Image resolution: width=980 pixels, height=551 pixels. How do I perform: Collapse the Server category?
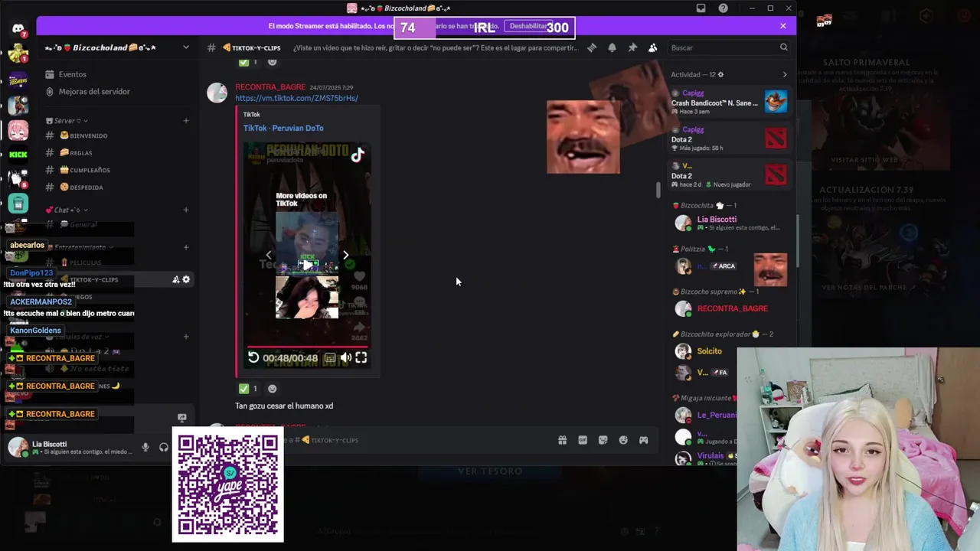[67, 120]
